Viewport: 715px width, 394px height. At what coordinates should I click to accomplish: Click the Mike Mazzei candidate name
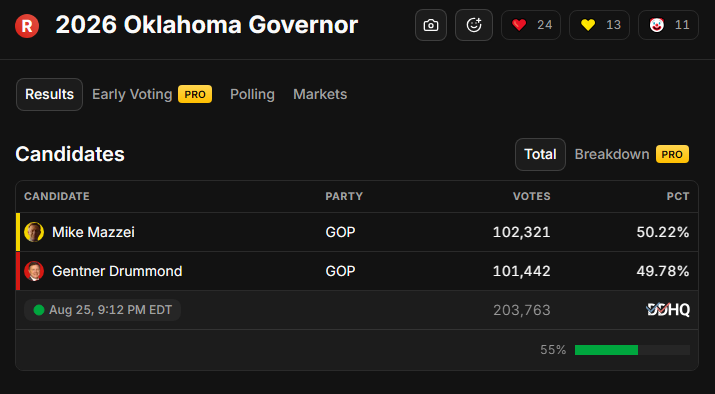pyautogui.click(x=93, y=232)
